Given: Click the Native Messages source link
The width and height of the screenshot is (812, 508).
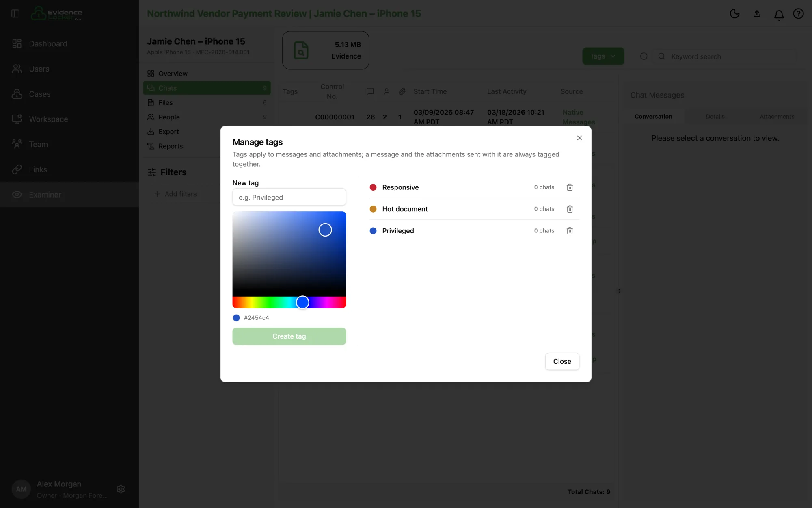Looking at the screenshot, I should click(x=579, y=117).
